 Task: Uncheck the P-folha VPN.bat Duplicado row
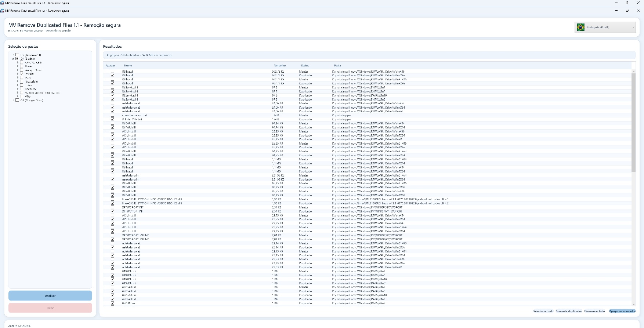[113, 119]
